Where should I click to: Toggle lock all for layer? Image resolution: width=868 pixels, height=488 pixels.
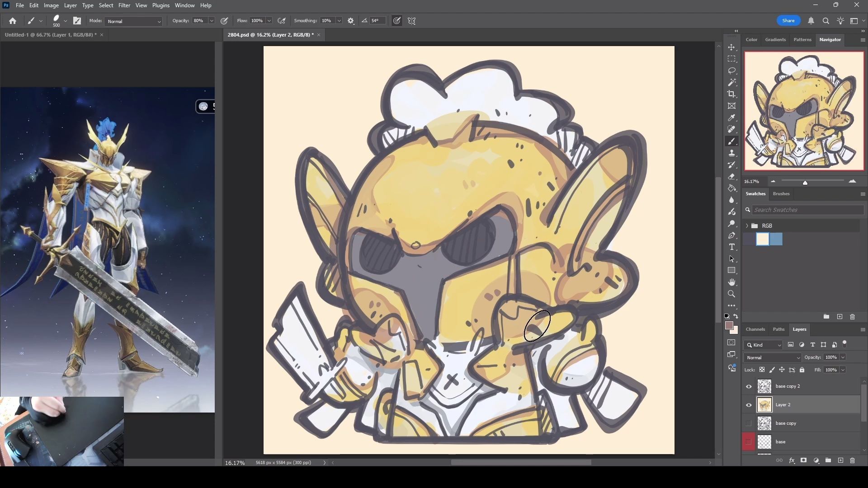[802, 370]
